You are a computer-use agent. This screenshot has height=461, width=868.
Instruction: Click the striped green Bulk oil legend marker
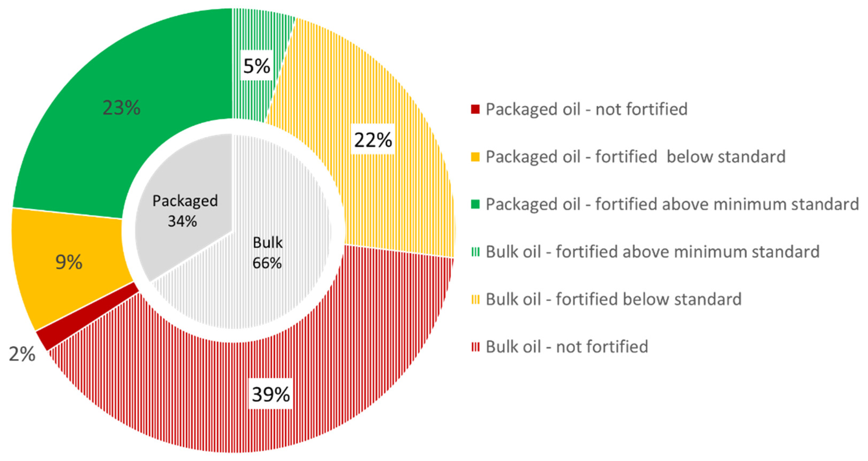click(475, 252)
